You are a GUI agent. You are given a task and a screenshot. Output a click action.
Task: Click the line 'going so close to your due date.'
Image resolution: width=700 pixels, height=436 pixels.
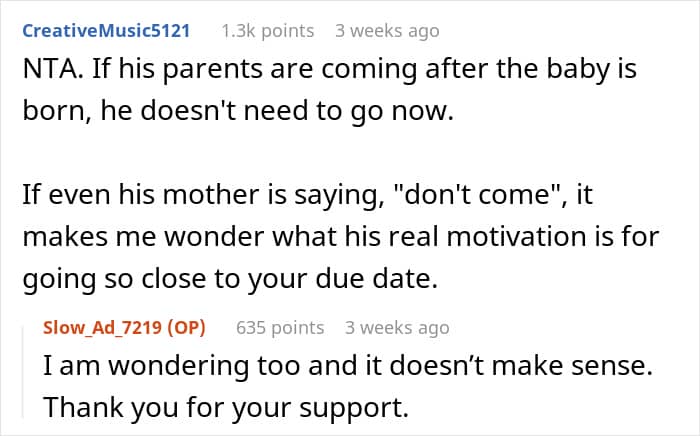click(230, 281)
